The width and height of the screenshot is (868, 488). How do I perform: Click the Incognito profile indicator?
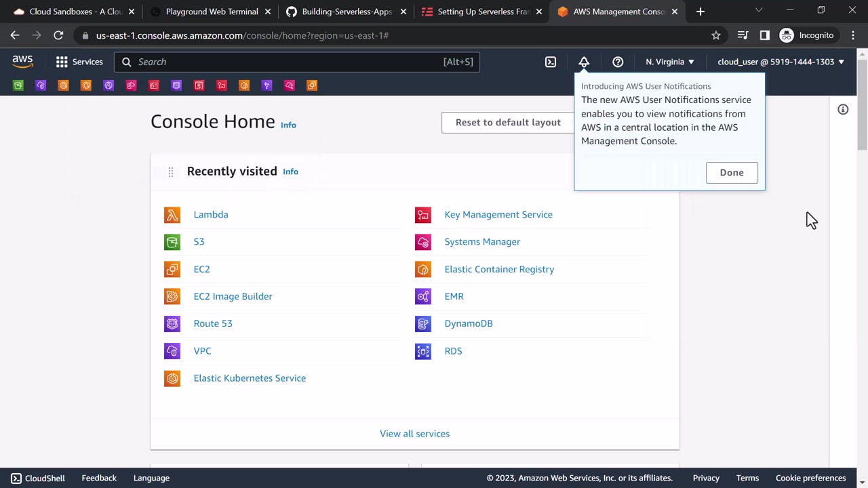click(x=807, y=35)
